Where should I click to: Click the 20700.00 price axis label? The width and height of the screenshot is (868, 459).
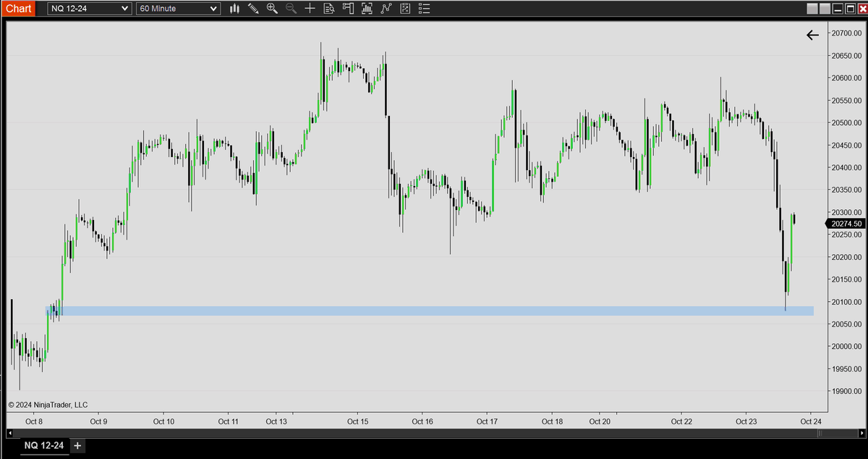pos(846,33)
